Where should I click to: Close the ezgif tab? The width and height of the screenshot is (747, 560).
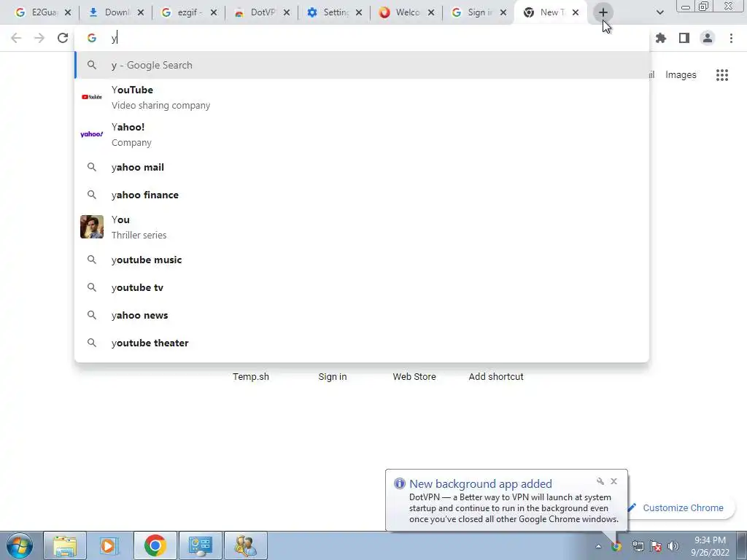click(214, 13)
